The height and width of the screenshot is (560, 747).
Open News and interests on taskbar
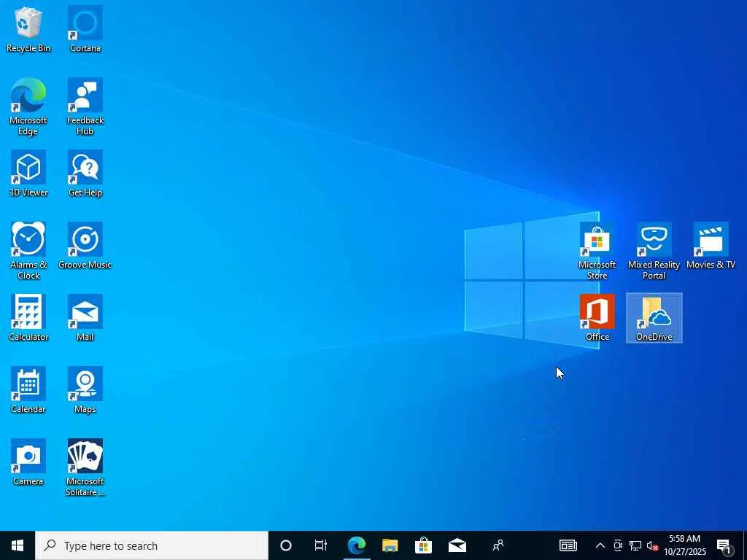click(568, 545)
